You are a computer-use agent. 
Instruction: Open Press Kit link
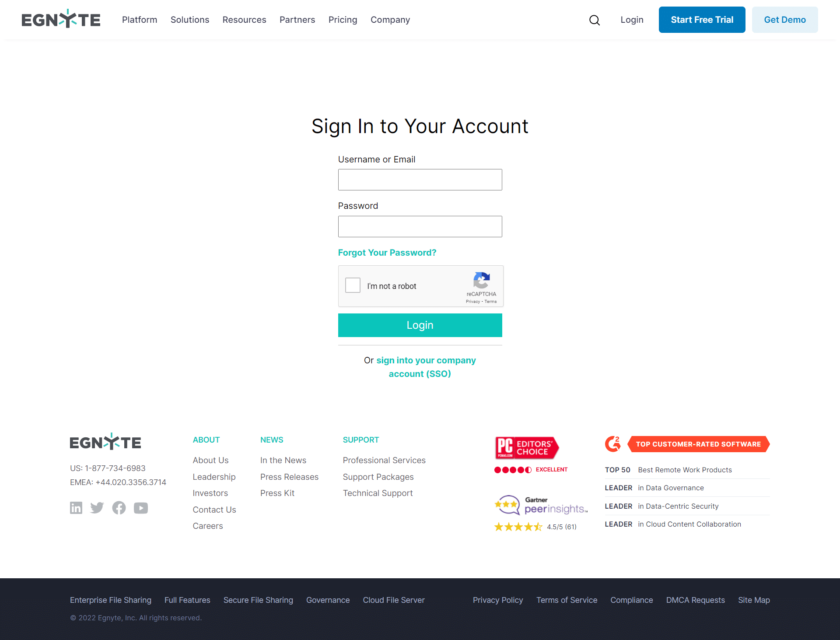277,493
